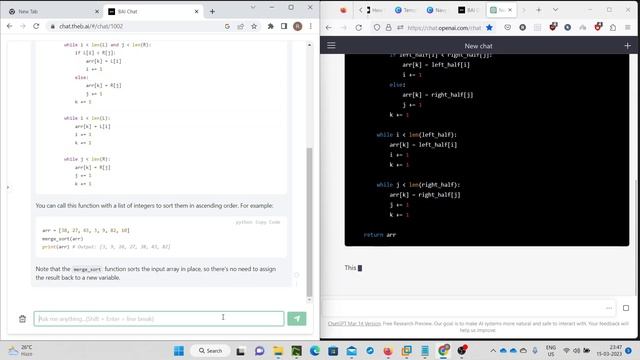Show hidden system tray icons
This screenshot has height=360, width=640.
click(493, 351)
